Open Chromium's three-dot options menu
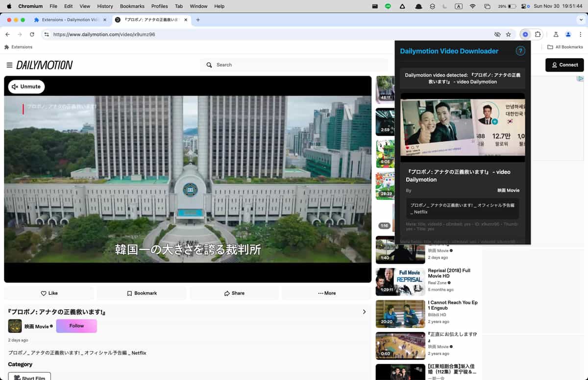588x380 pixels. pos(580,34)
